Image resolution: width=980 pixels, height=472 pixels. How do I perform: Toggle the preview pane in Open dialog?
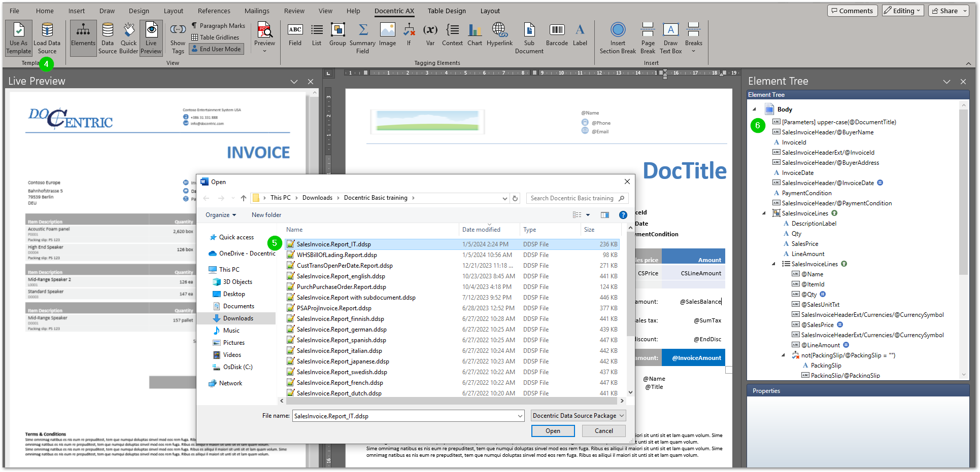(605, 215)
